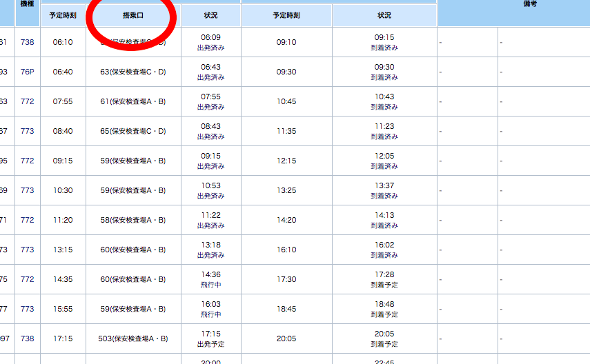Viewport: 590px width, 364px height.
Task: Select aircraft type 76P cell
Action: pyautogui.click(x=28, y=72)
